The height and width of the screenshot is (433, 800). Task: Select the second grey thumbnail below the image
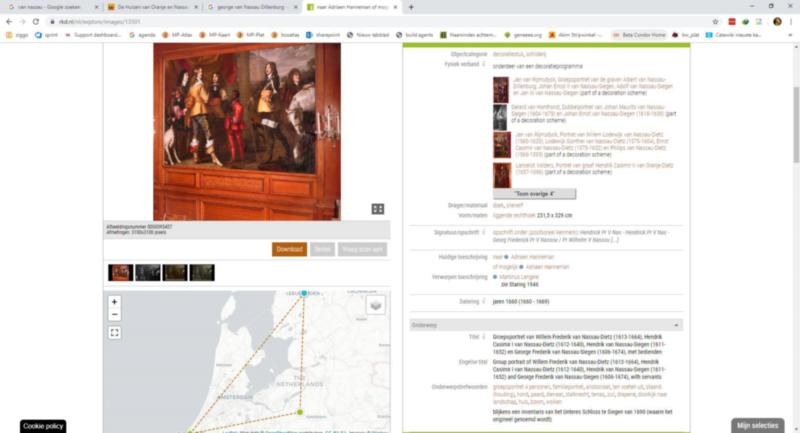point(148,272)
